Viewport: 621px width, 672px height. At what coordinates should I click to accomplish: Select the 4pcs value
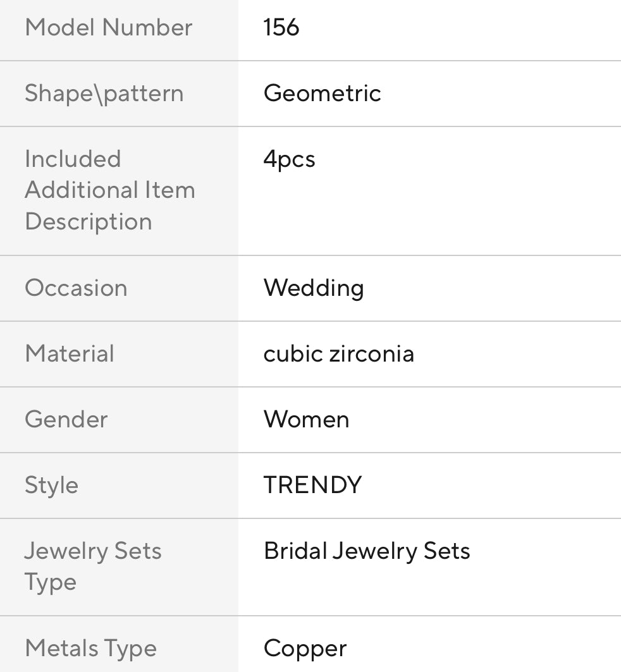289,159
